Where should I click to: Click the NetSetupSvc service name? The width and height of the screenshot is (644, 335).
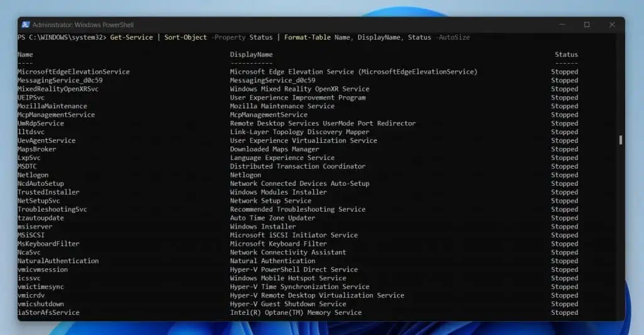coord(38,201)
